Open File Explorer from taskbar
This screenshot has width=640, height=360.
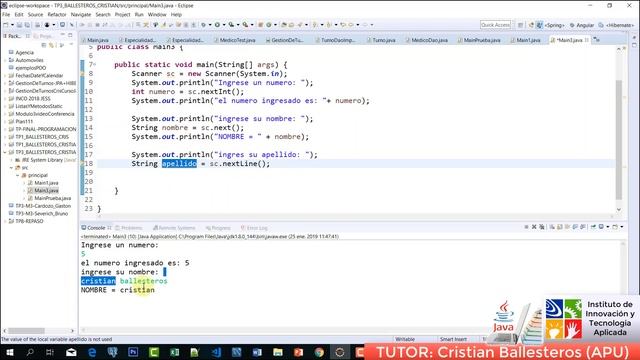[278, 352]
